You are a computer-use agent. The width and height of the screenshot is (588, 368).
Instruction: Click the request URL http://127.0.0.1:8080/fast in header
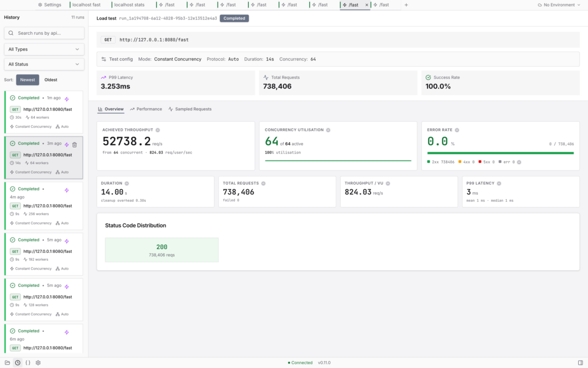click(154, 40)
